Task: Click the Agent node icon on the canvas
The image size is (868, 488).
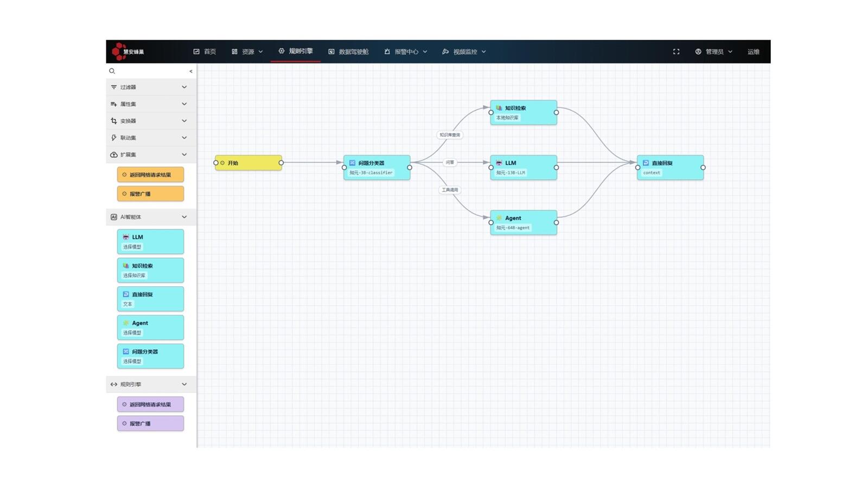Action: point(499,218)
